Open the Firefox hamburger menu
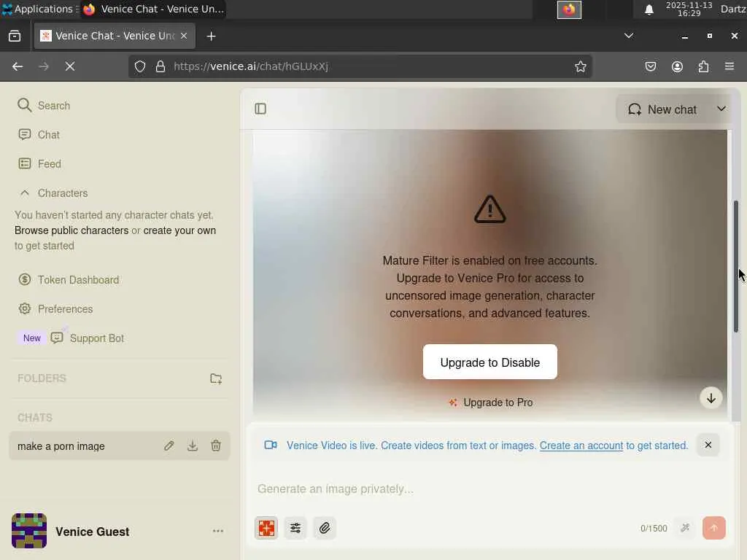This screenshot has height=560, width=747. pyautogui.click(x=729, y=66)
